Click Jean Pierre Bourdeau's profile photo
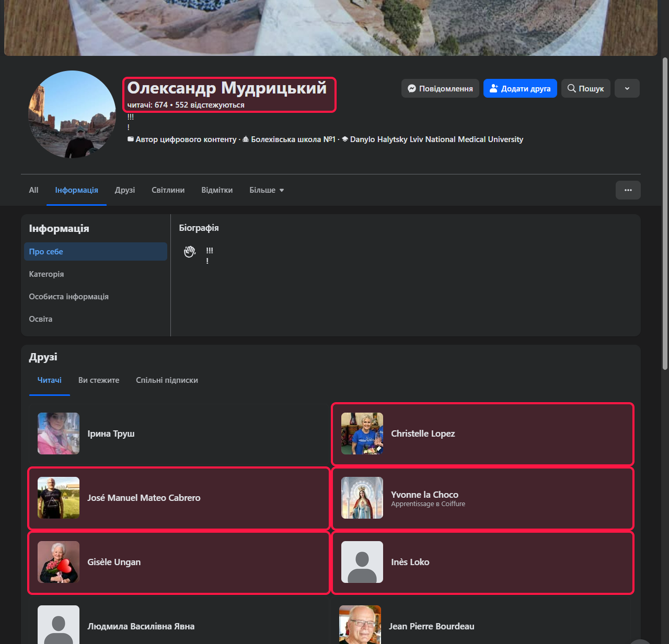This screenshot has height=644, width=669. pos(360,625)
